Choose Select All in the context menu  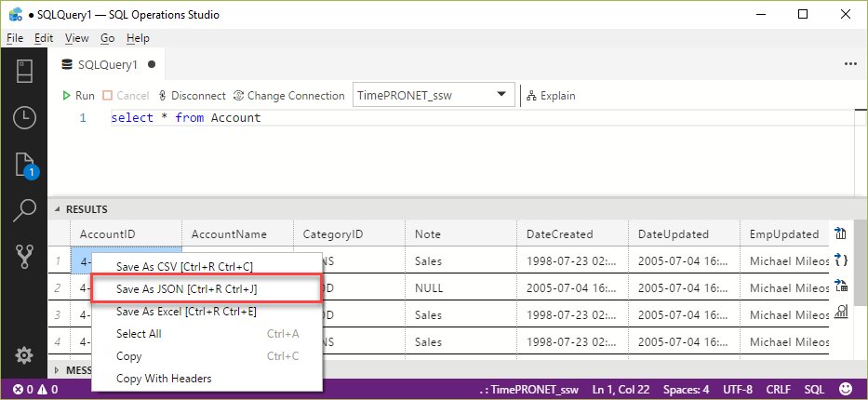pos(207,334)
